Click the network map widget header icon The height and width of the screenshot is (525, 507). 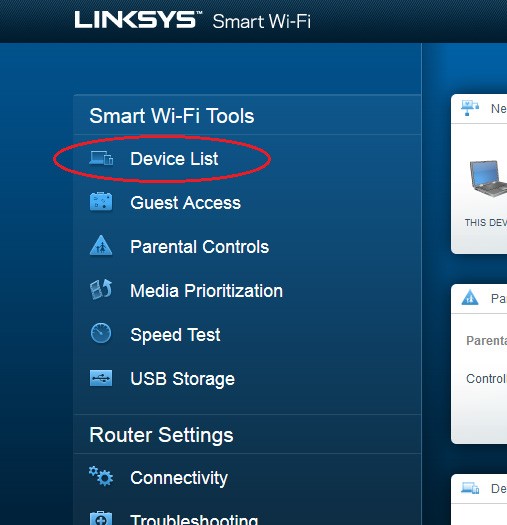pos(470,108)
